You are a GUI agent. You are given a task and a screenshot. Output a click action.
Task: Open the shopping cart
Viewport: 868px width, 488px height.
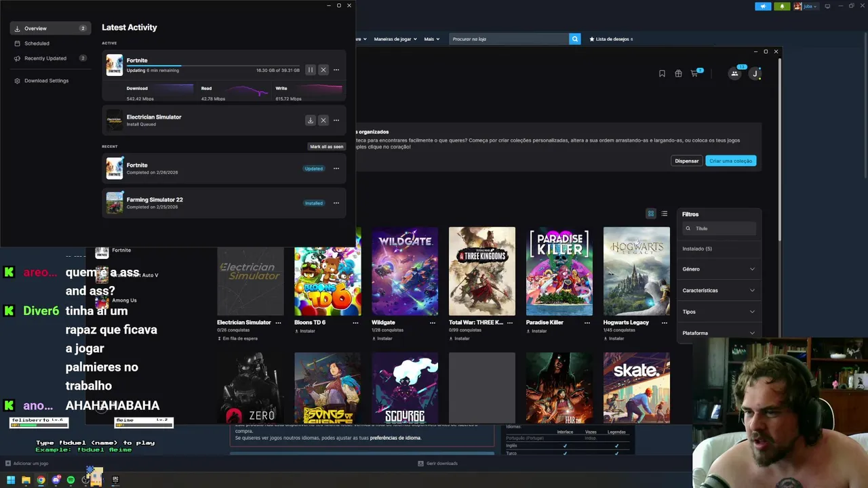[694, 73]
